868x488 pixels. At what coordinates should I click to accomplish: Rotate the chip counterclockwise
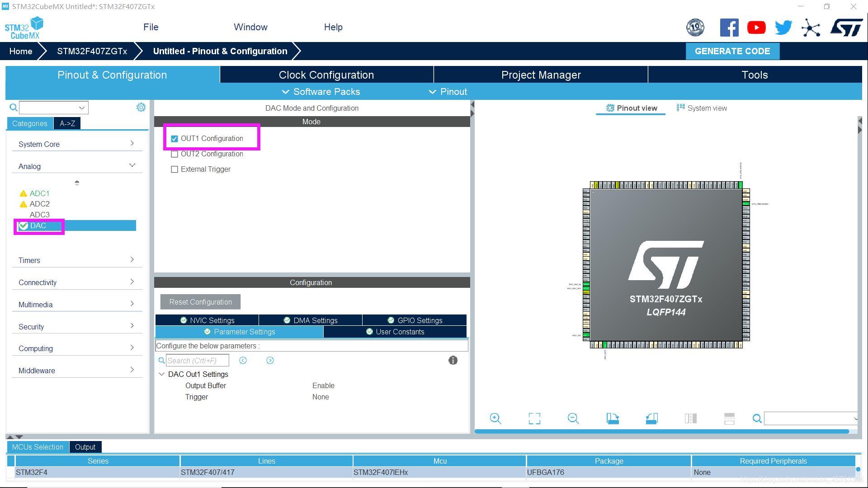pyautogui.click(x=651, y=418)
